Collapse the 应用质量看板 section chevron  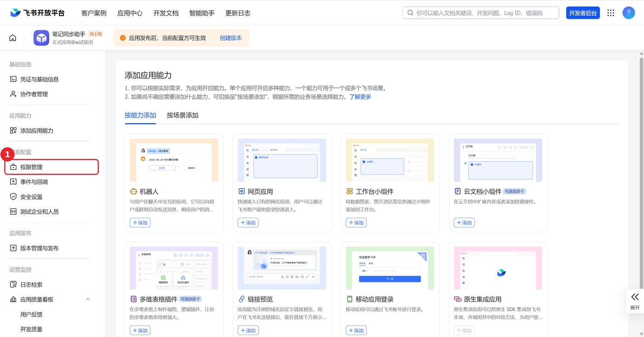tap(88, 299)
